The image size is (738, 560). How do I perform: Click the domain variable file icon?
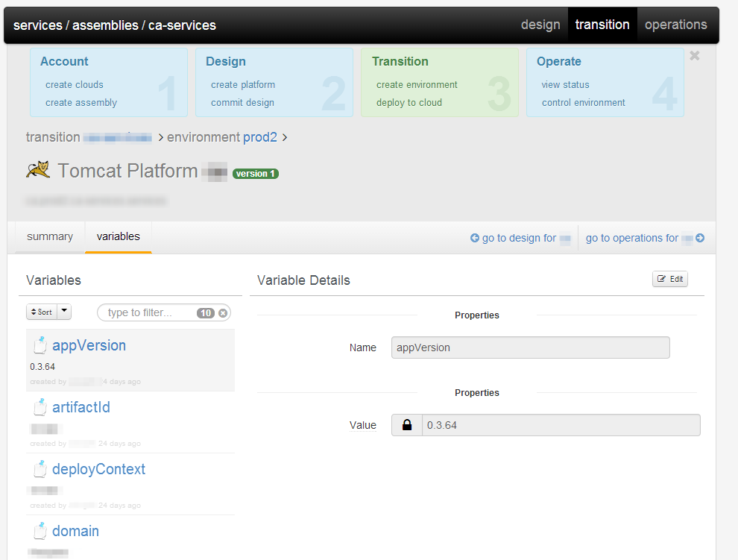pyautogui.click(x=40, y=531)
